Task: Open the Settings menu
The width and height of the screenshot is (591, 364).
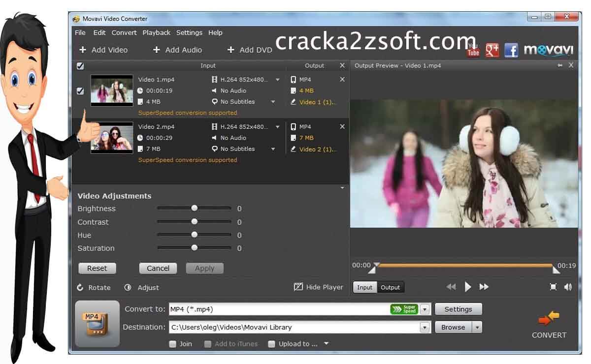Action: click(x=189, y=32)
